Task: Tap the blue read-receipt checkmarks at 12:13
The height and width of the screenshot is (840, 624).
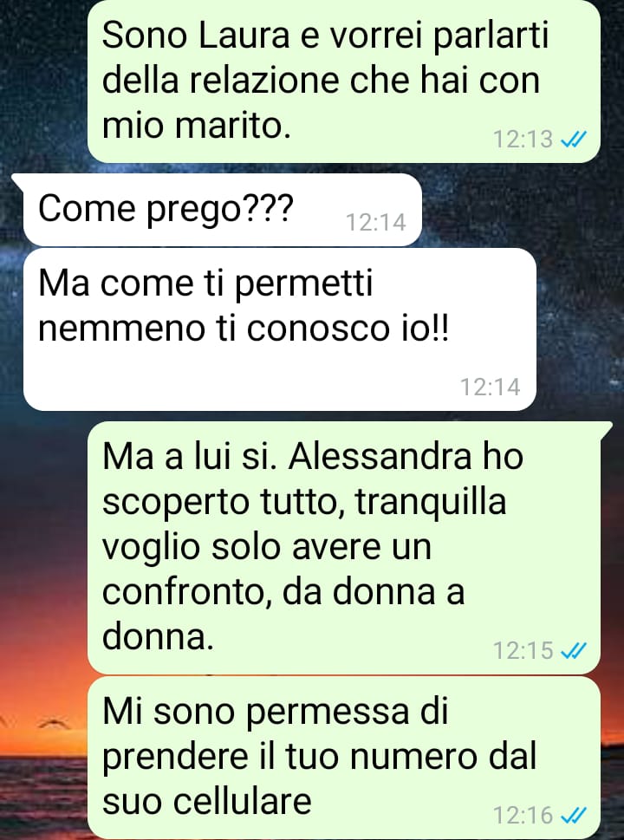Action: [x=573, y=140]
